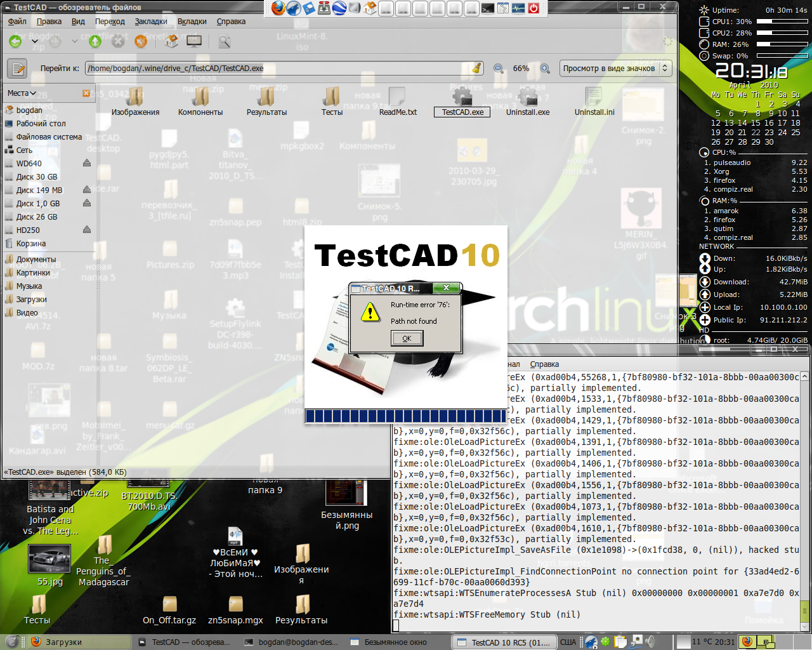The width and height of the screenshot is (812, 650).
Task: Open the Файл menu
Action: point(17,22)
